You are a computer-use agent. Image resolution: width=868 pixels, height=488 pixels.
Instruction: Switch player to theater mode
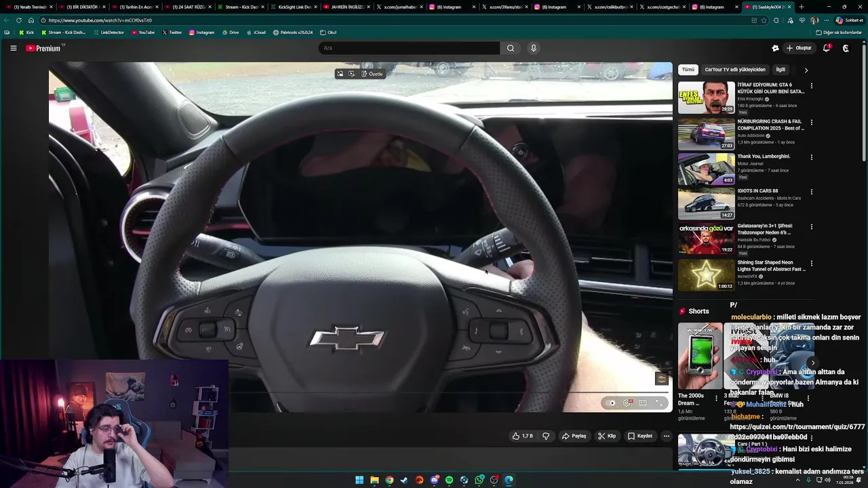tap(643, 403)
